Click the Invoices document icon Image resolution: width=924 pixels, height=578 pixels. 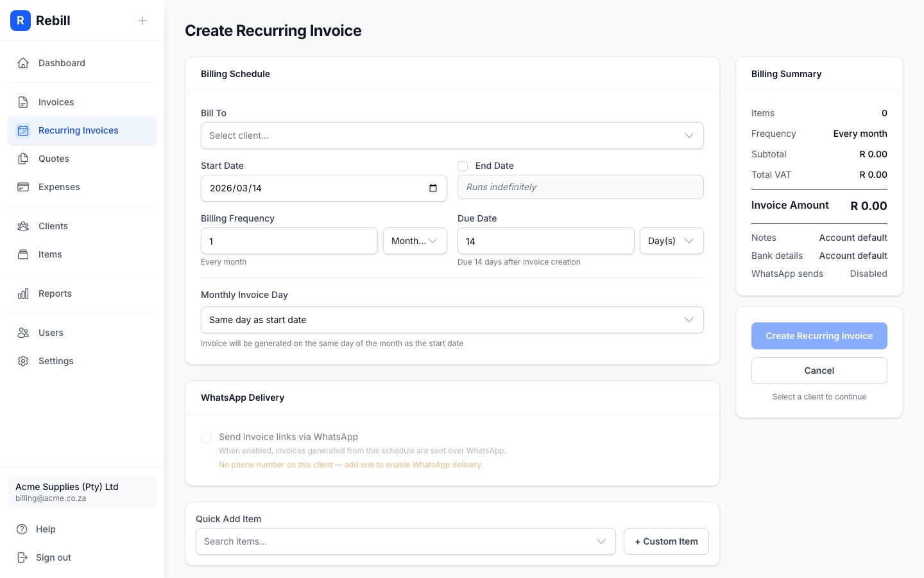(x=23, y=101)
